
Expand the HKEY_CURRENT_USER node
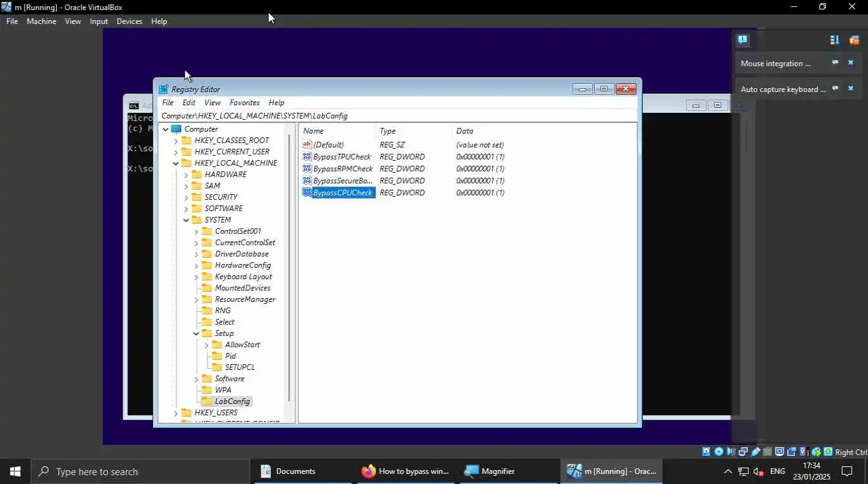click(x=176, y=152)
